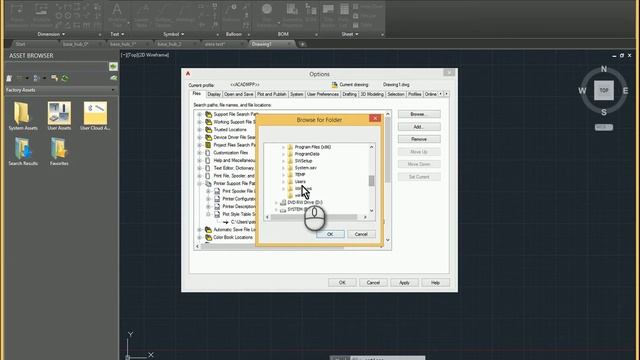Expand the DVD RW Drive (D:) node

point(276,202)
